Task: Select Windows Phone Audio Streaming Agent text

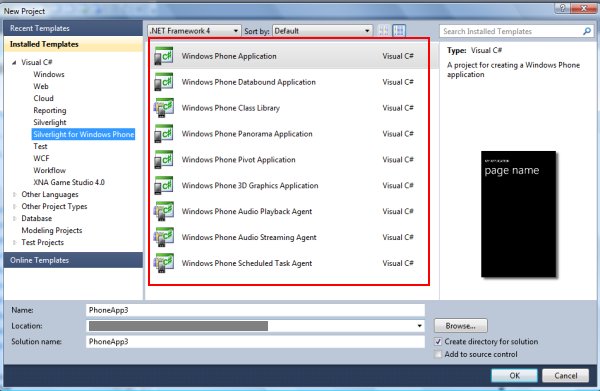Action: coord(249,237)
